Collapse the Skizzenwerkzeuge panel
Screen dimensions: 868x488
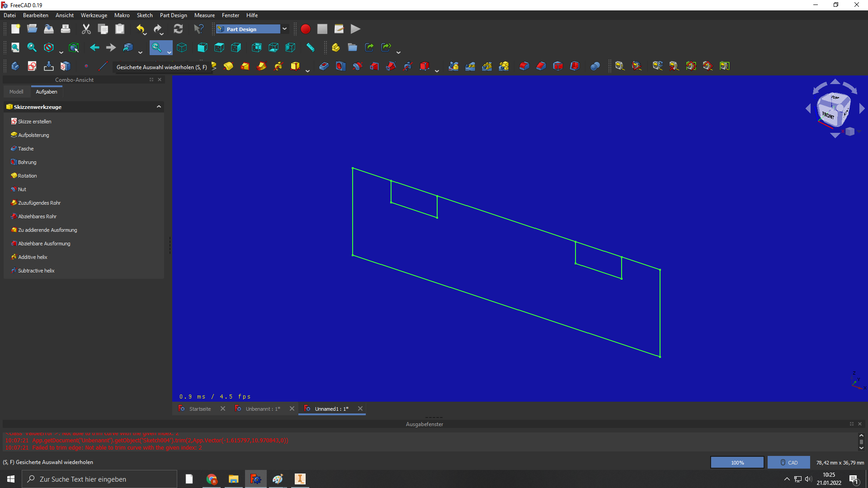coord(159,107)
